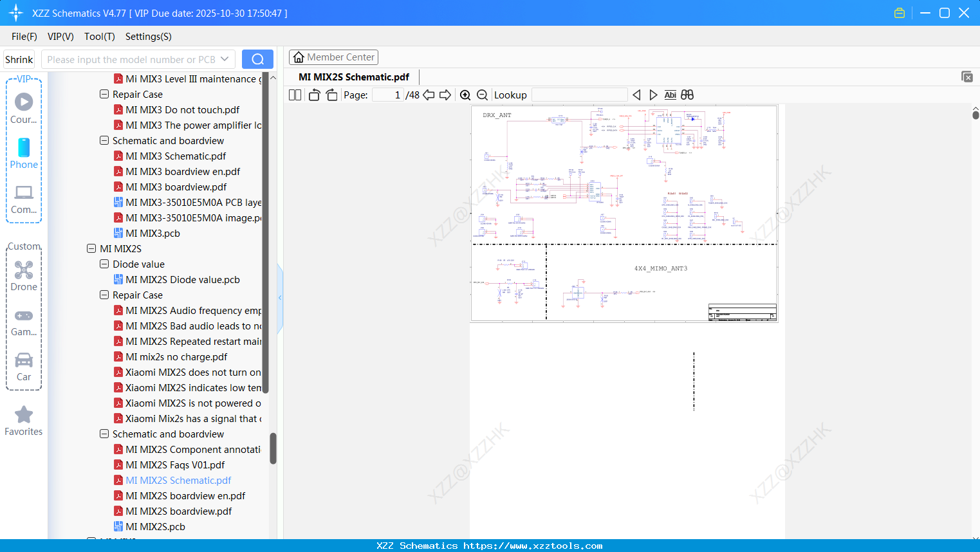Screen dimensions: 980x552
Task: Open the Game console category
Action: pos(24,322)
